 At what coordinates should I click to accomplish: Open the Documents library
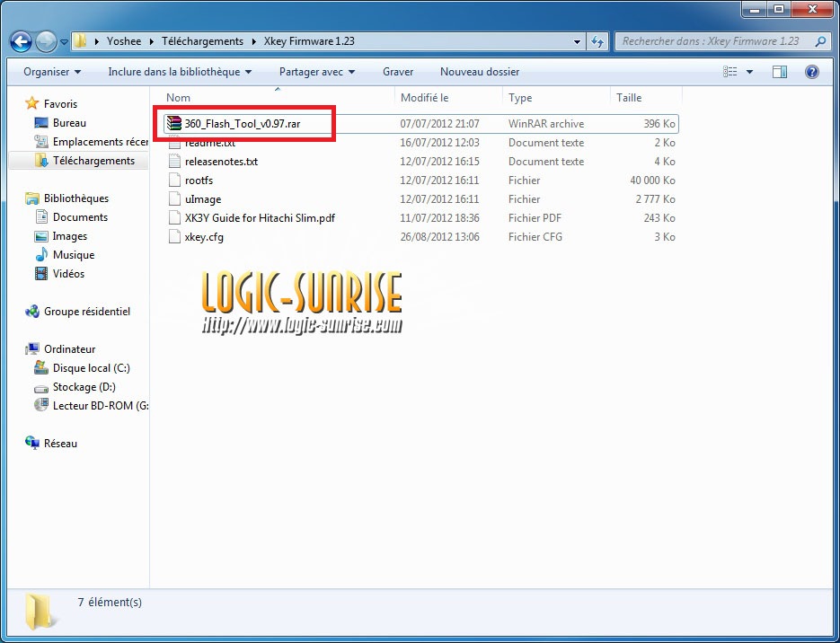click(x=80, y=217)
